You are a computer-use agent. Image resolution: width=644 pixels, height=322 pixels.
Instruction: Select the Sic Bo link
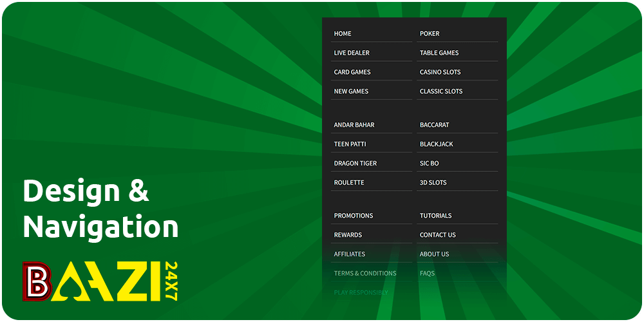coord(430,164)
